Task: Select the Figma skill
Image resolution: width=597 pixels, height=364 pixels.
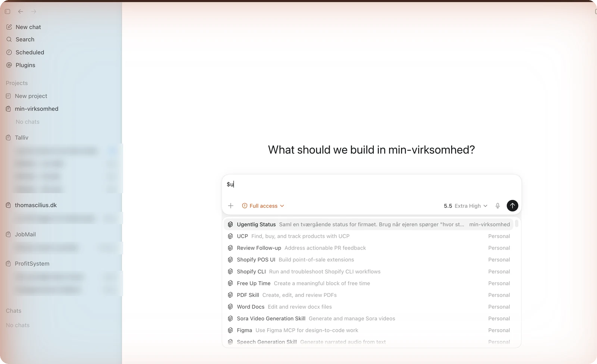Action: [x=369, y=330]
